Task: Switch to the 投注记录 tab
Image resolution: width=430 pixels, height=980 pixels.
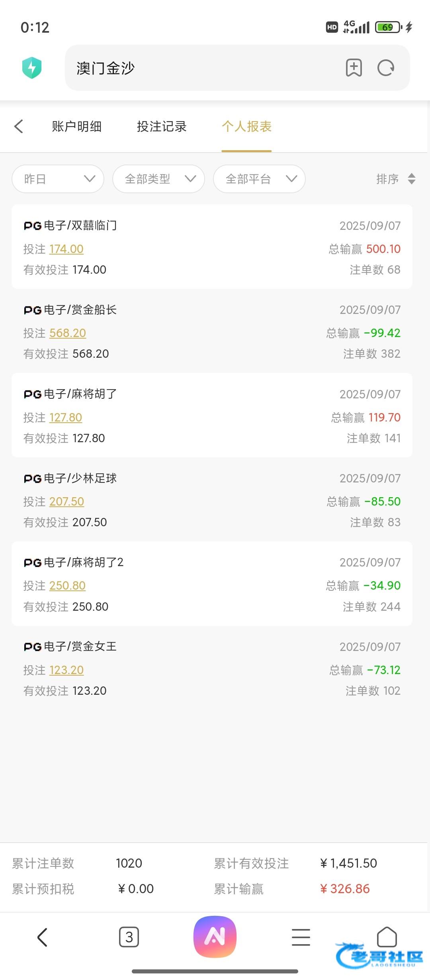Action: click(x=162, y=127)
